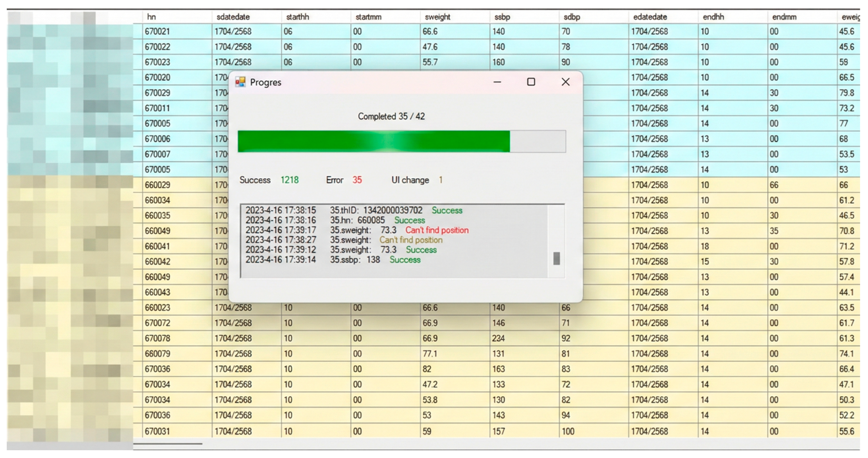Click the endhh column header
868x458 pixels.
[713, 17]
